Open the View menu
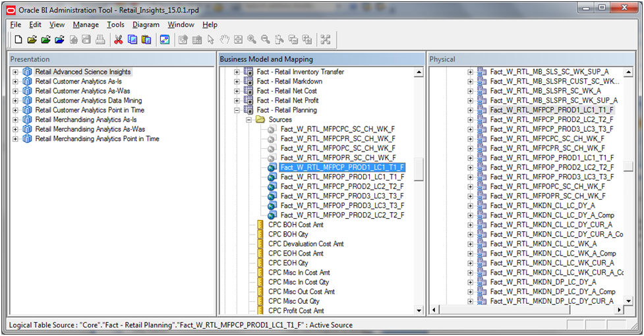The height and width of the screenshot is (336, 644). tap(57, 24)
